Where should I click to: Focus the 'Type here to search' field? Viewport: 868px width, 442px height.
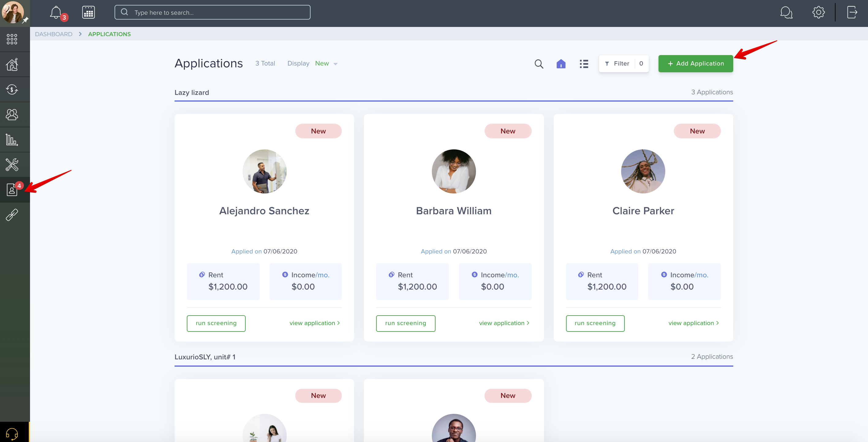(212, 13)
